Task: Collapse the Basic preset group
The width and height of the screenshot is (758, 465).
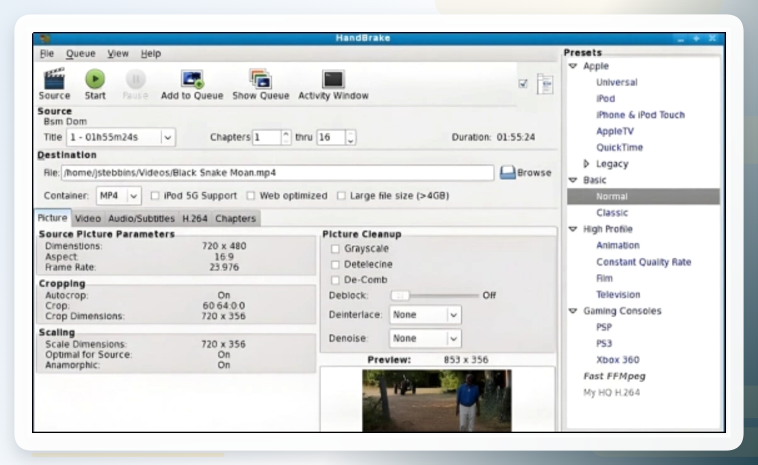Action: (x=573, y=180)
